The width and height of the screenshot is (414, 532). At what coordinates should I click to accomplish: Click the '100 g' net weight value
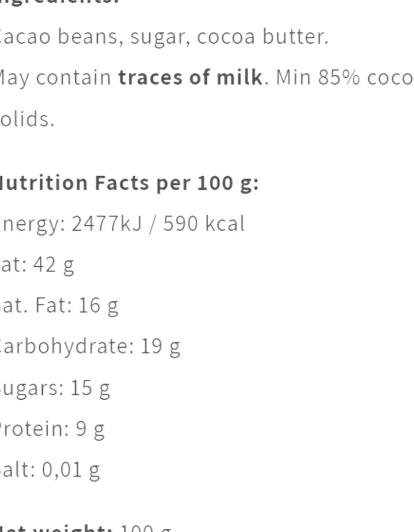pyautogui.click(x=145, y=528)
